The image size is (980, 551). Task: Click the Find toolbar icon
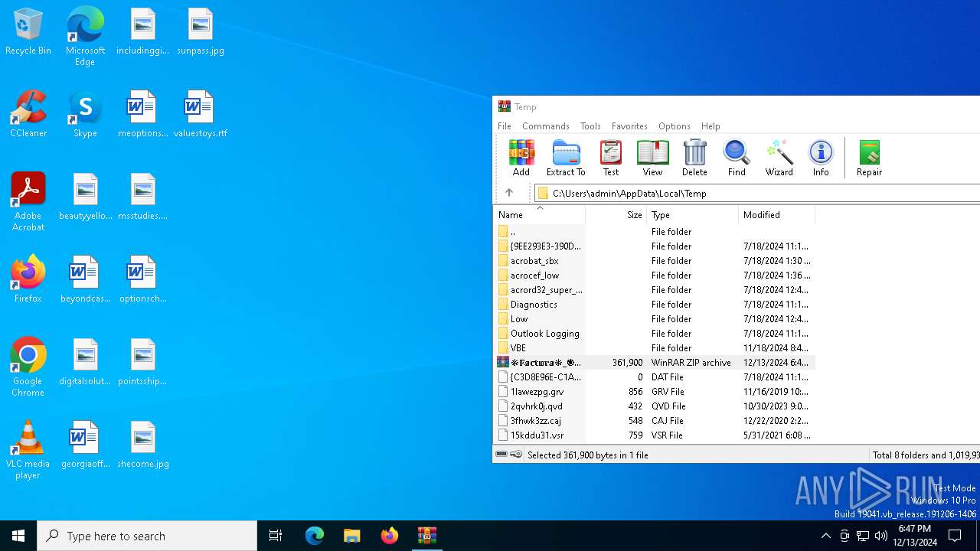737,158
